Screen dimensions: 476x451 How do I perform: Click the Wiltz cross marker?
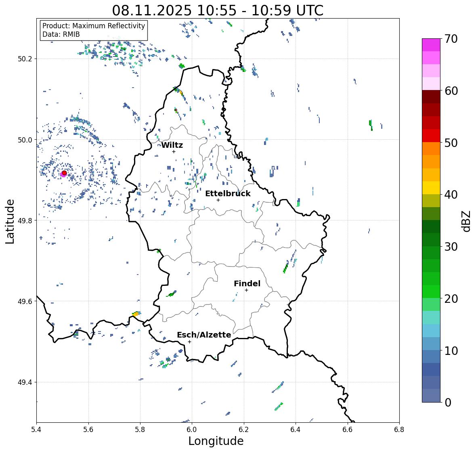coord(174,151)
